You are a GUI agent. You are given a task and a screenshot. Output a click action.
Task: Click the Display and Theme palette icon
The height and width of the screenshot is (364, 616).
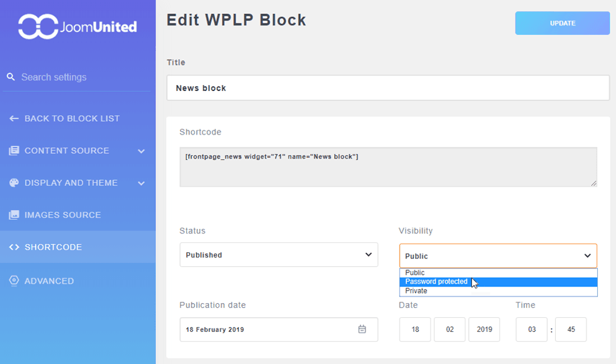[x=13, y=183]
